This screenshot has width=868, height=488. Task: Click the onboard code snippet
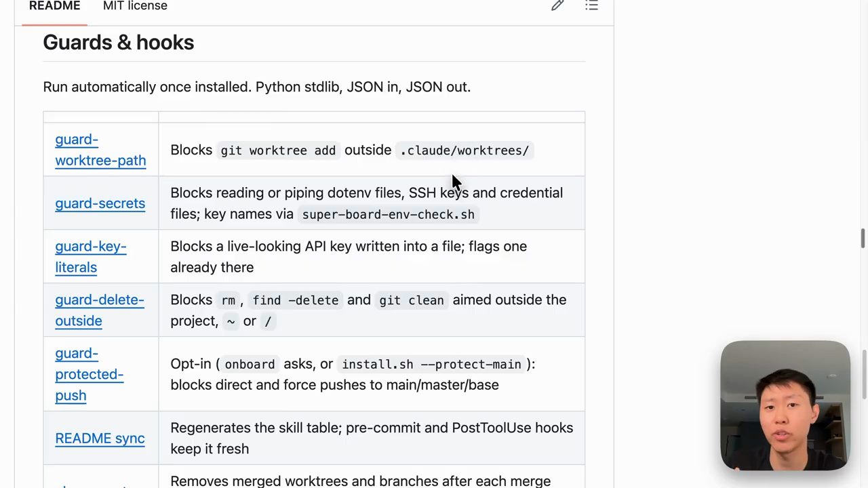pos(250,365)
